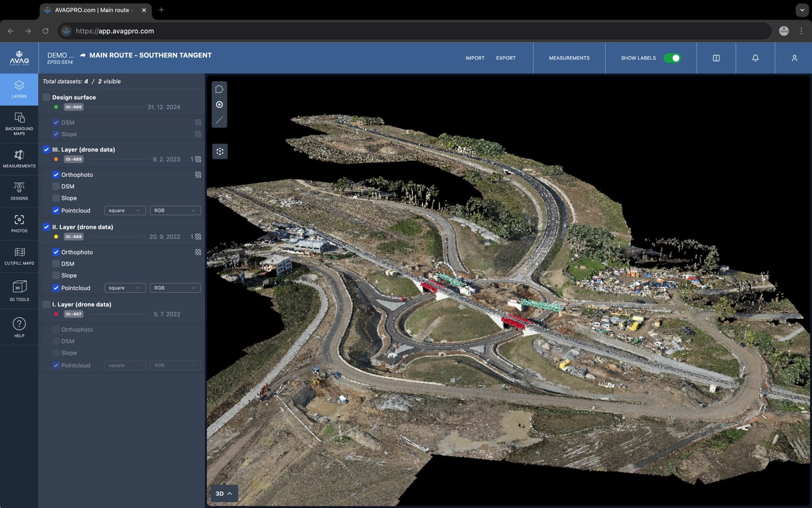Open point shape dropdown for III. Layer
The width and height of the screenshot is (812, 508).
click(125, 210)
